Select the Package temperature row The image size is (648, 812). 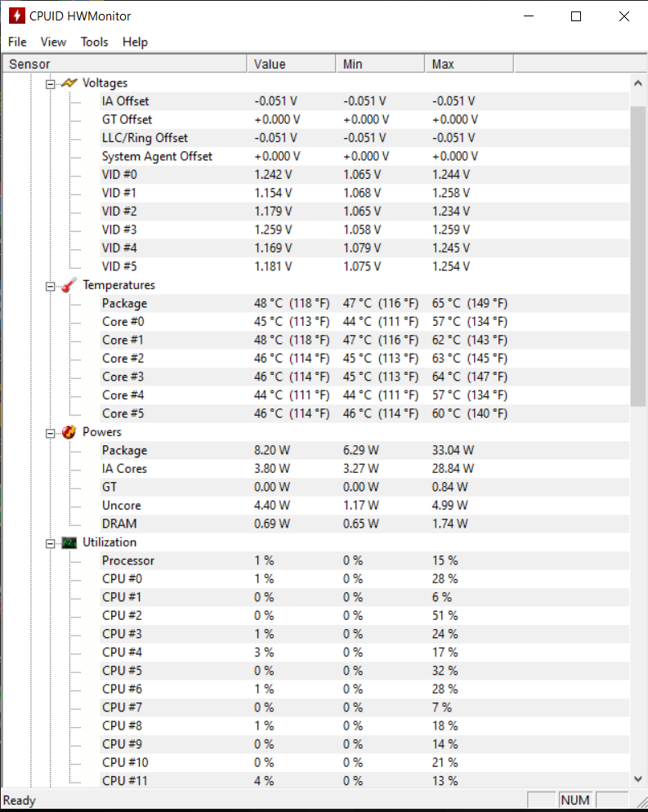click(x=364, y=303)
